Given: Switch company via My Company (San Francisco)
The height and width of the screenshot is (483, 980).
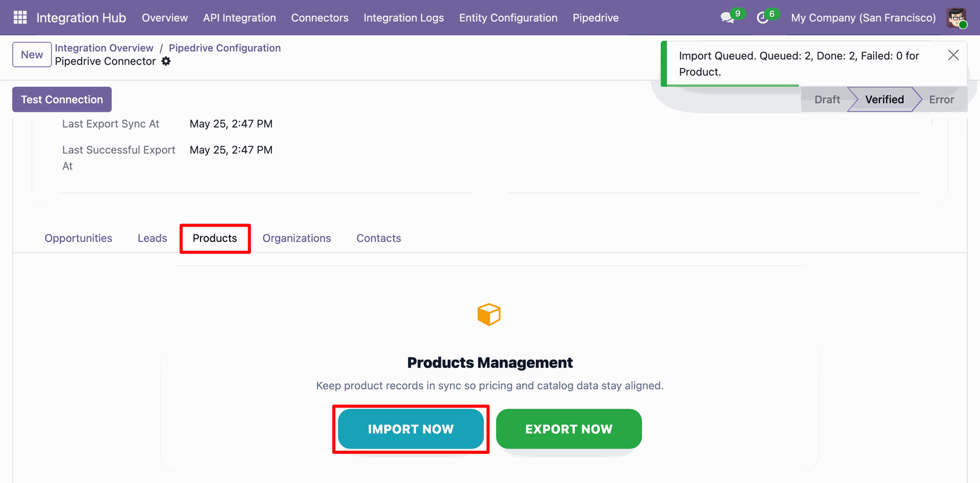Looking at the screenshot, I should (863, 18).
